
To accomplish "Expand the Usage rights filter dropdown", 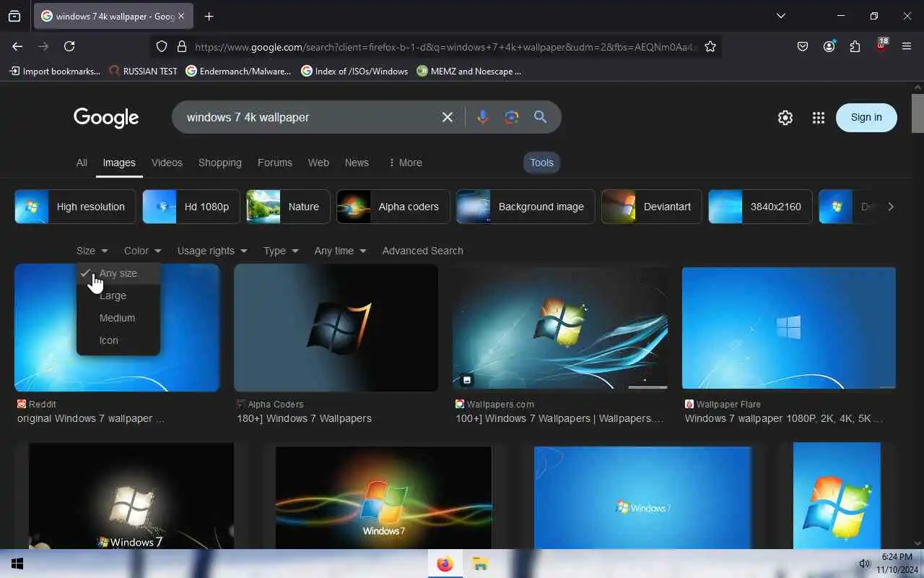I will click(x=212, y=251).
